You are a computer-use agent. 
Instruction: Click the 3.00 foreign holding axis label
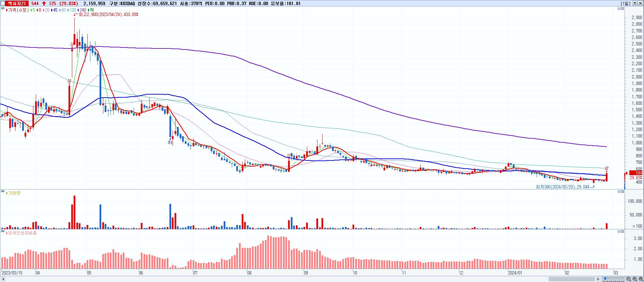coord(638,238)
